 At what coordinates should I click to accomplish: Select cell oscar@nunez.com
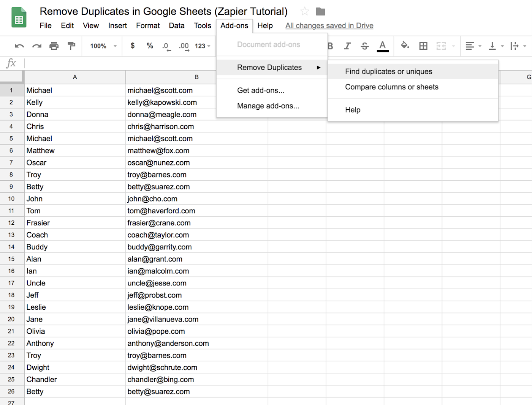[196, 163]
